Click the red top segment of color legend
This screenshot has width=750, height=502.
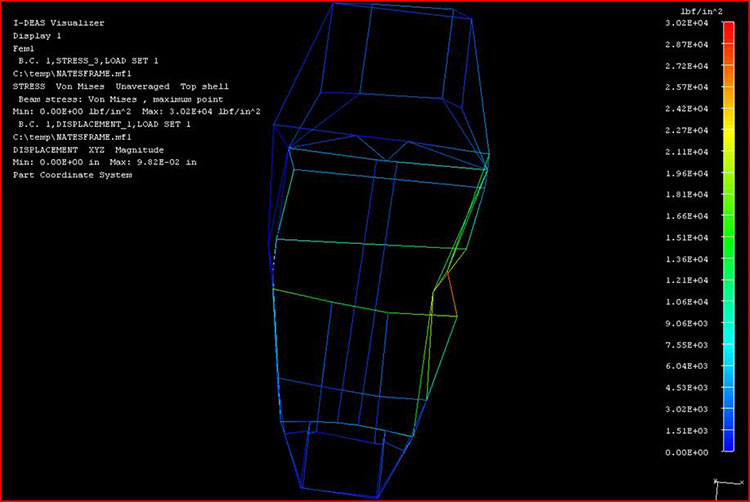point(728,33)
